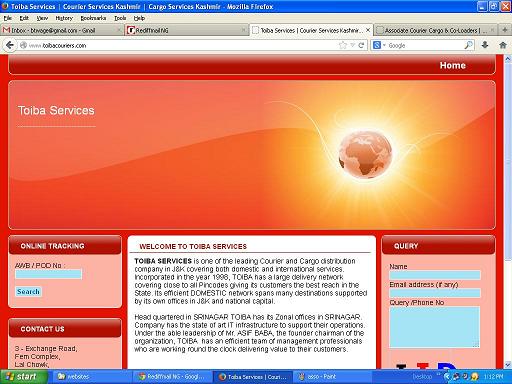This screenshot has height=384, width=512.
Task: Focus the Name field in Query form
Action: point(435,275)
